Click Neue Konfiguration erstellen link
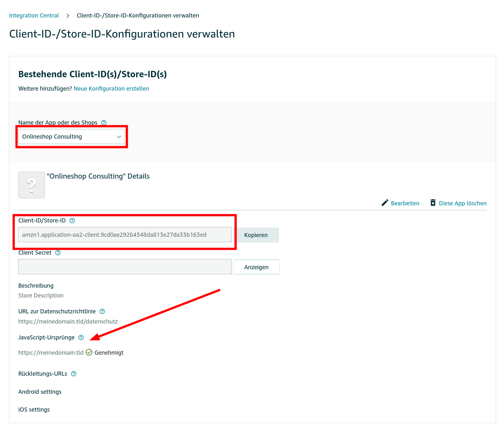The image size is (504, 430). tap(111, 89)
